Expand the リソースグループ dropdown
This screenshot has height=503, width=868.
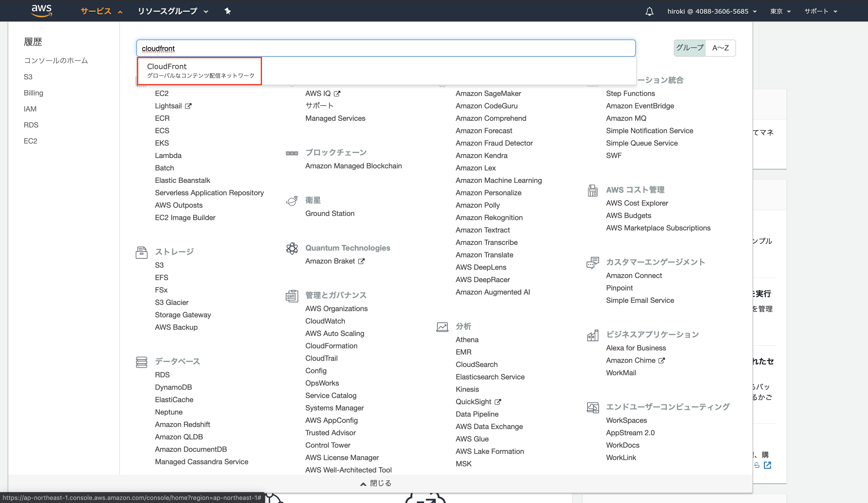(x=173, y=11)
